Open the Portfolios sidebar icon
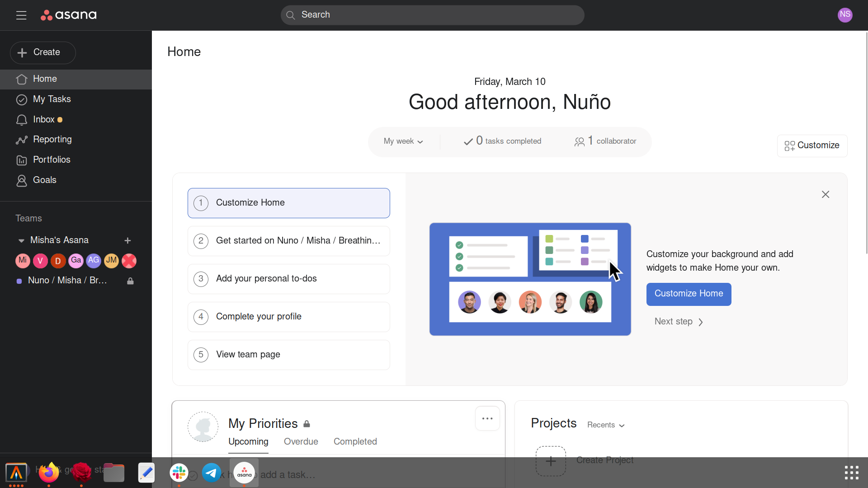Image resolution: width=868 pixels, height=488 pixels. pos(21,160)
